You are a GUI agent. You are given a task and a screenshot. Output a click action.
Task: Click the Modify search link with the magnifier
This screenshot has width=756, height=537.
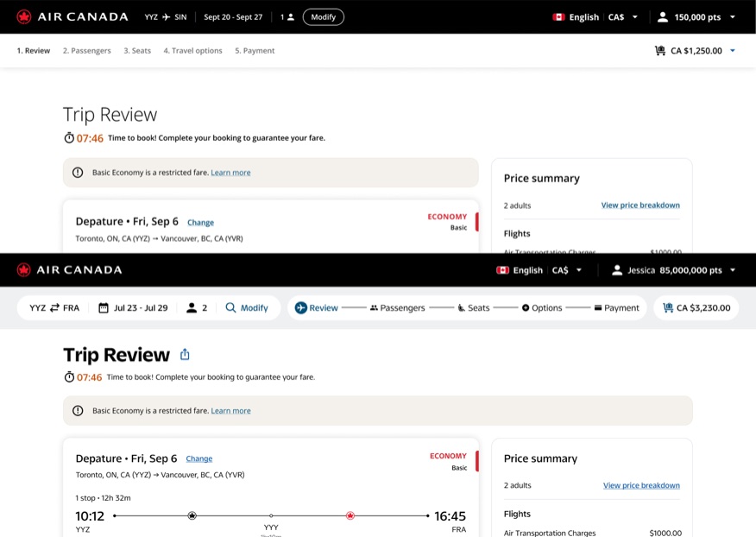246,308
